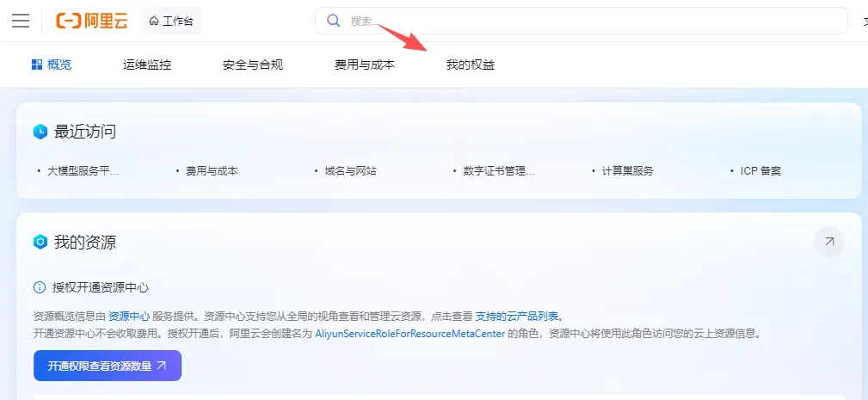
Task: Open the 我的权益 tab
Action: (471, 65)
